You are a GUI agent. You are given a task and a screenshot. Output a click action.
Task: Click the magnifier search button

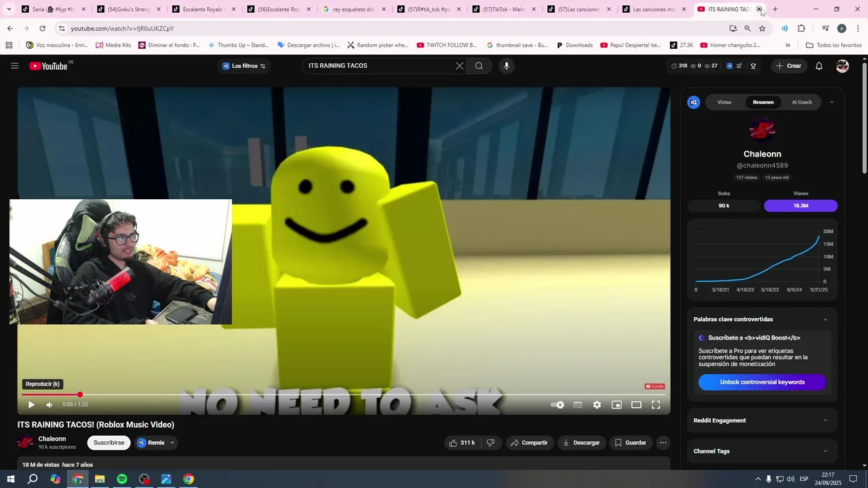pos(479,66)
